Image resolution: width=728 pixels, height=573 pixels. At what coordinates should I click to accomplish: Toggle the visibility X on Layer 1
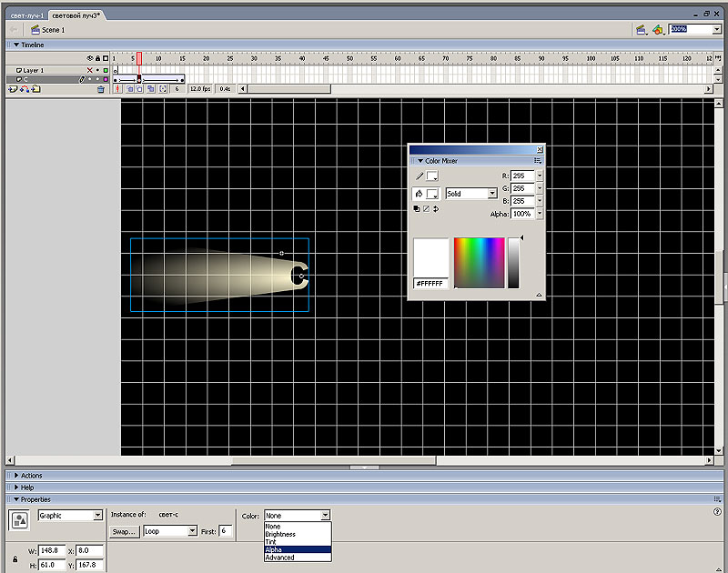click(89, 70)
